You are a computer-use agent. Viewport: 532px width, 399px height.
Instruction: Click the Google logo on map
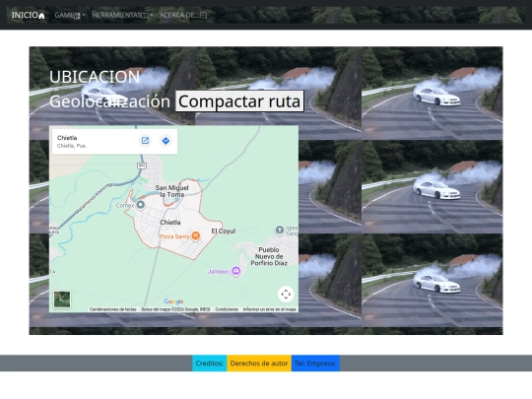pyautogui.click(x=173, y=301)
